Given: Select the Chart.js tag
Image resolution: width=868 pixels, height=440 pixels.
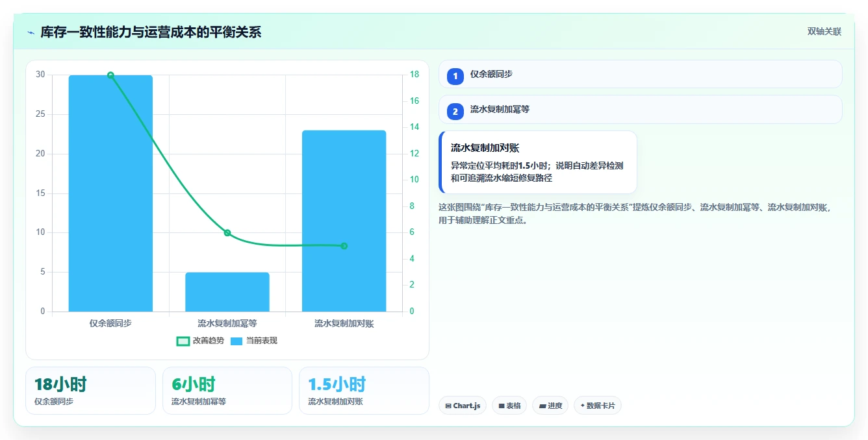Looking at the screenshot, I should [463, 406].
